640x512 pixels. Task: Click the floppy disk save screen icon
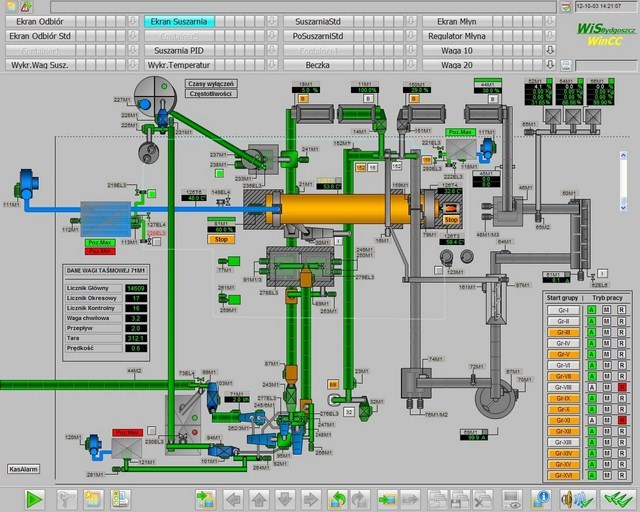pos(461,499)
